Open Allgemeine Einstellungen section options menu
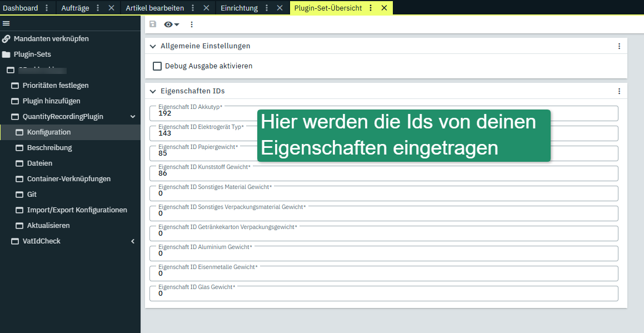 click(x=619, y=46)
